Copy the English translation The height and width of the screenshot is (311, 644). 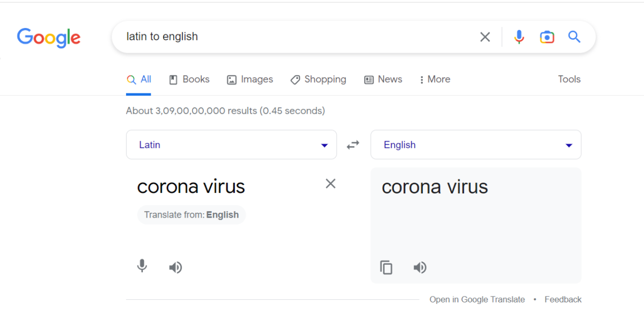386,267
